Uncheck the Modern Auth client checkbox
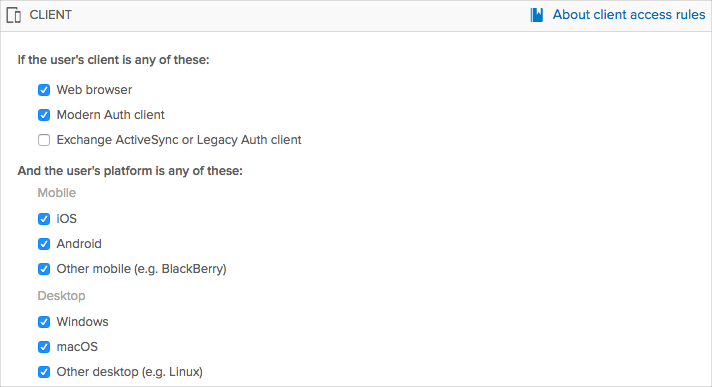The width and height of the screenshot is (712, 387). pos(44,115)
